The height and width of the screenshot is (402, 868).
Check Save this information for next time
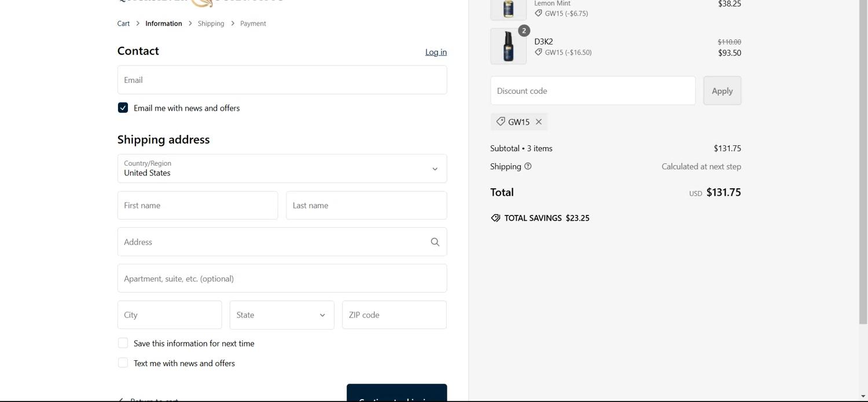[123, 343]
